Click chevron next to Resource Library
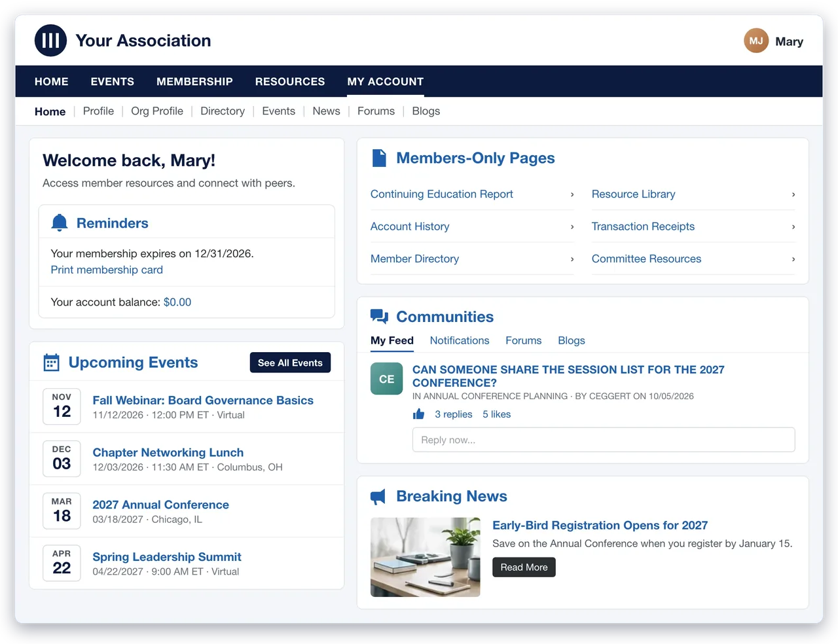This screenshot has height=644, width=838. [793, 194]
